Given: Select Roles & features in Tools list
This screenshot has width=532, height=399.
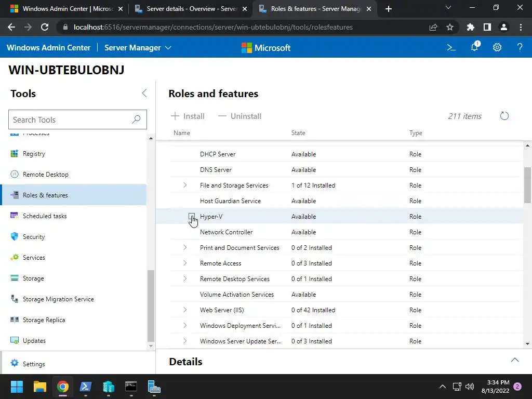Looking at the screenshot, I should click(74, 195).
